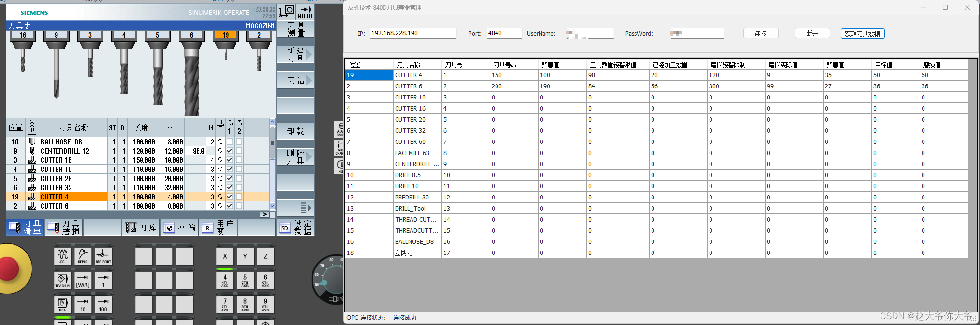The image size is (980, 325).
Task: Click the 刀具寿命 column header
Action: coord(514,64)
